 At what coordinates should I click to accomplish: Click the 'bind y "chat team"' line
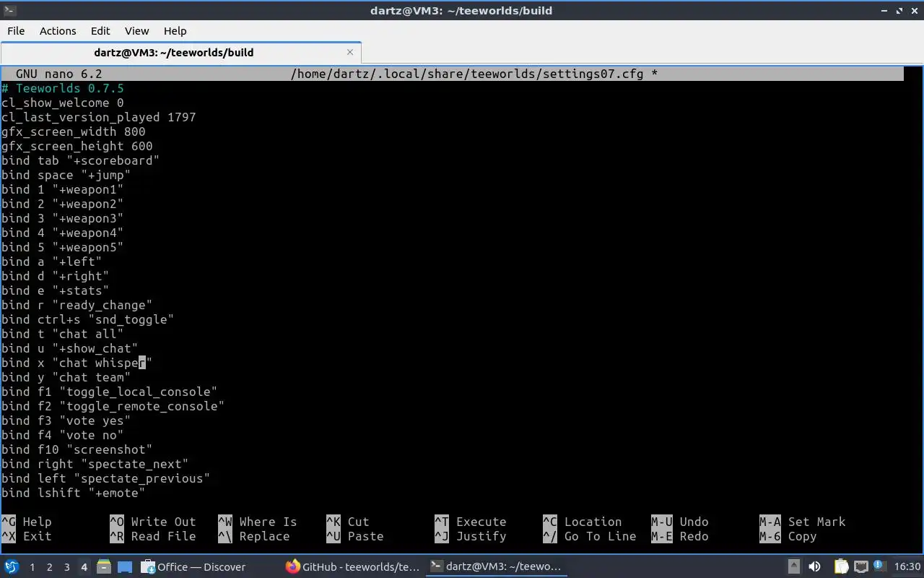click(x=66, y=377)
